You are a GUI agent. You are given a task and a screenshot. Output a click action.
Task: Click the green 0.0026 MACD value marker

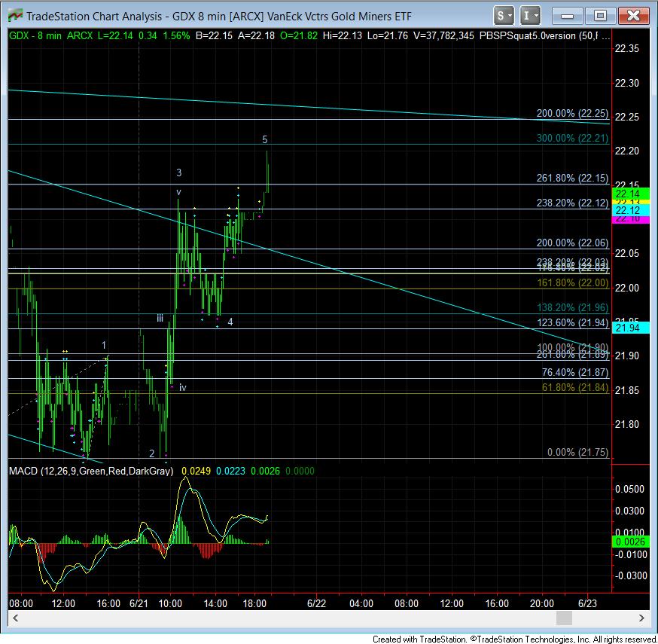click(x=631, y=542)
